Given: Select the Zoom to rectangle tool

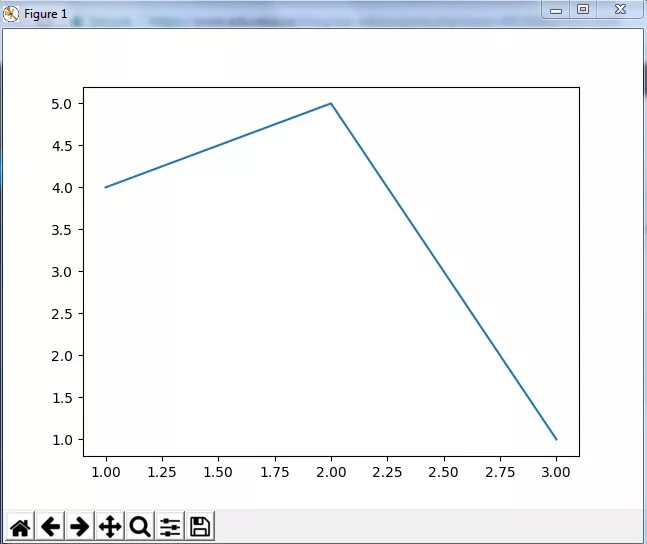Looking at the screenshot, I should [140, 526].
